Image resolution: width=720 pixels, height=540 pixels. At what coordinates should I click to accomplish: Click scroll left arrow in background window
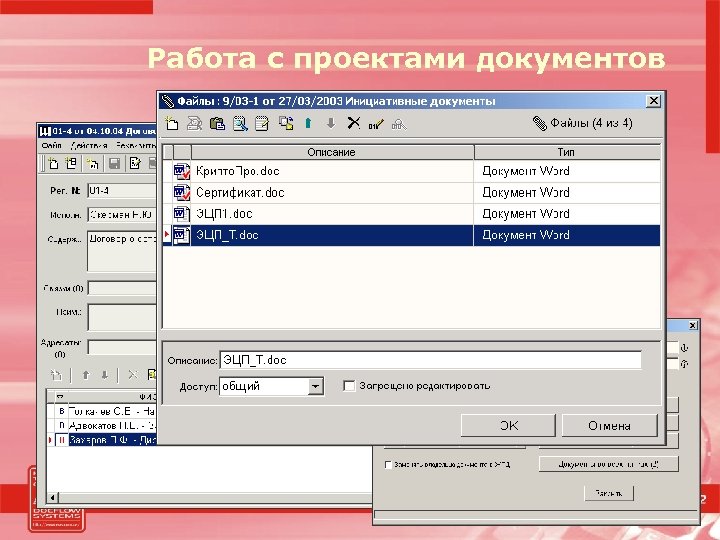[x=52, y=497]
